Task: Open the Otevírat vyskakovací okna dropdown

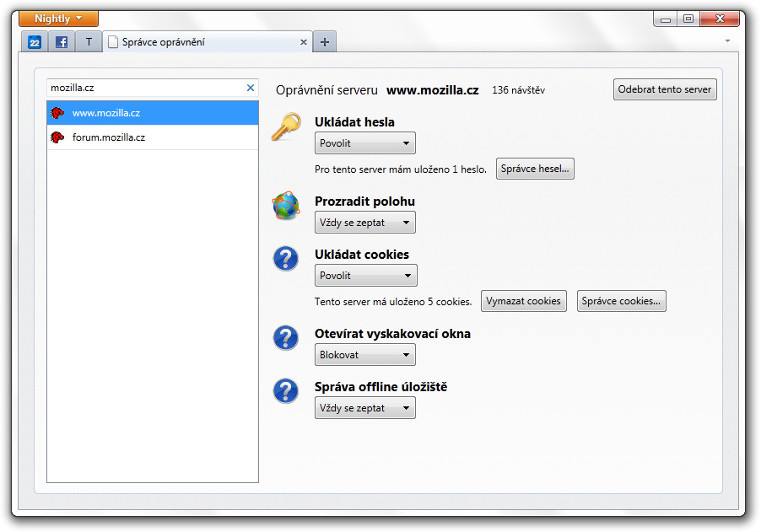Action: click(365, 355)
